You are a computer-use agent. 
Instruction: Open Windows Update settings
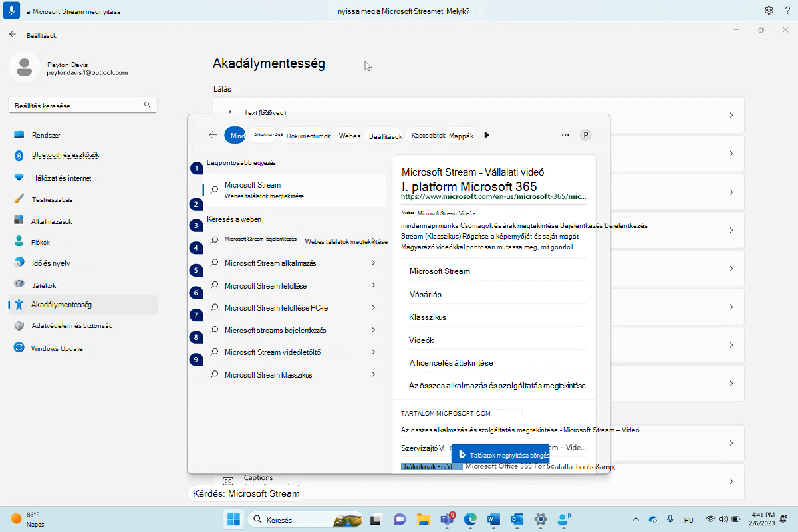83,348
